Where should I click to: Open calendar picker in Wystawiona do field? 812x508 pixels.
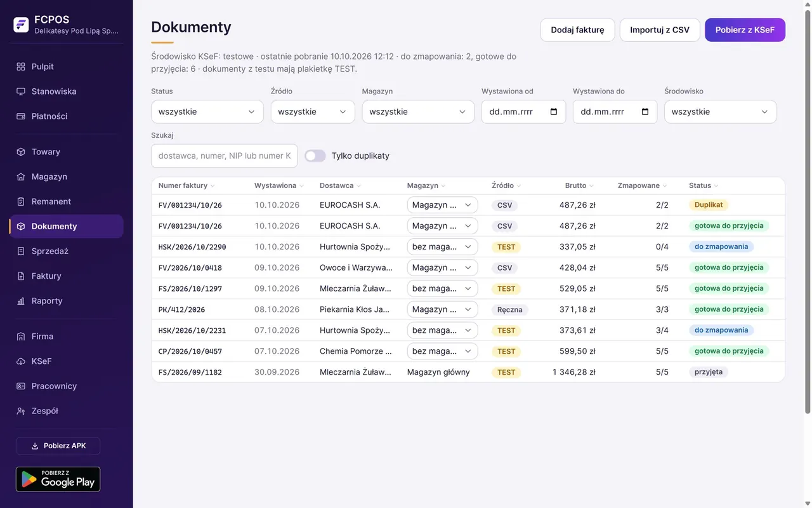[645, 112]
